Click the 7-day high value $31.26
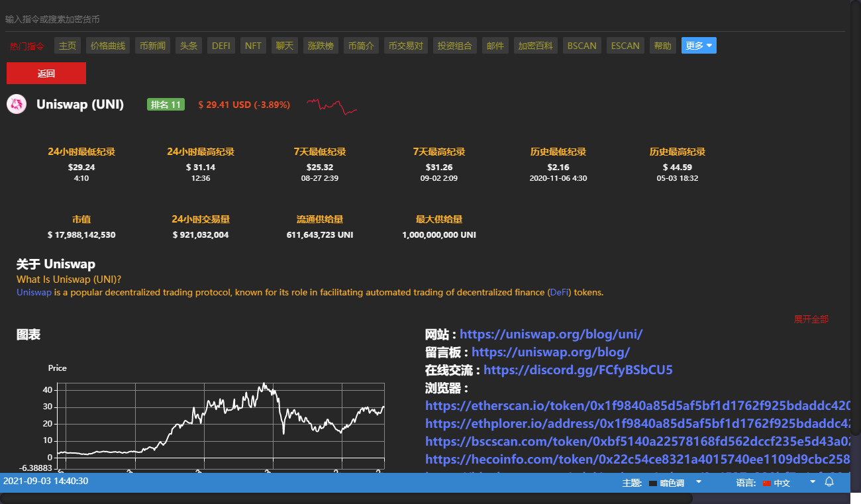This screenshot has width=861, height=504. 439,168
